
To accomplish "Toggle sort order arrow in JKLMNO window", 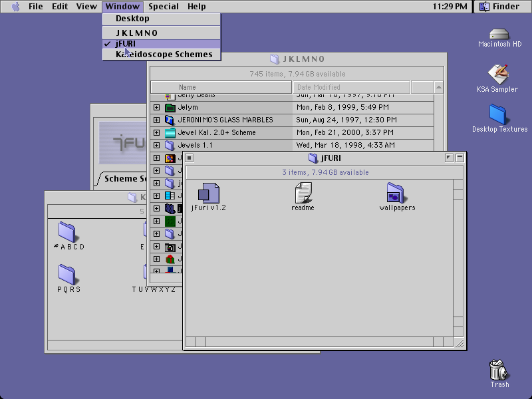I will (438, 87).
